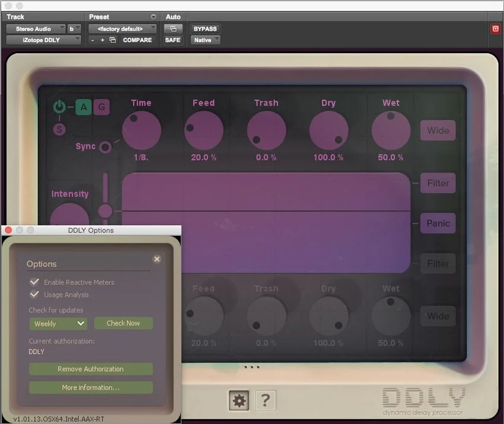Click the COMPARE button

[137, 40]
